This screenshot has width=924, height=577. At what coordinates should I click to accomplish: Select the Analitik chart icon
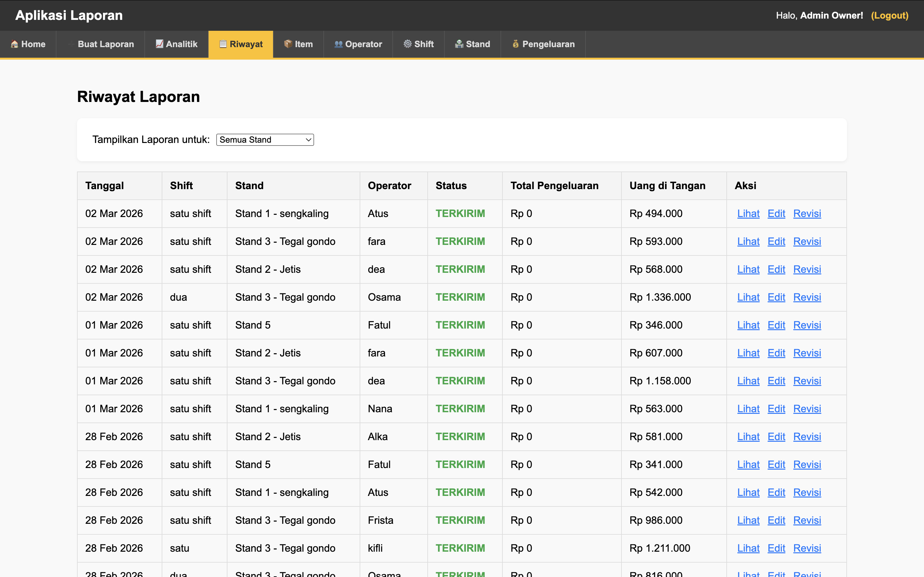click(159, 44)
